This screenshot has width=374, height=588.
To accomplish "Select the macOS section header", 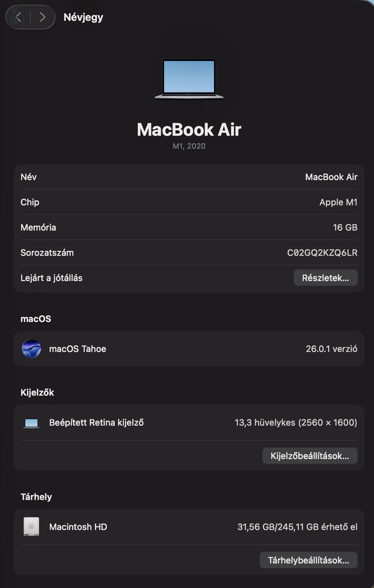I will [x=36, y=319].
